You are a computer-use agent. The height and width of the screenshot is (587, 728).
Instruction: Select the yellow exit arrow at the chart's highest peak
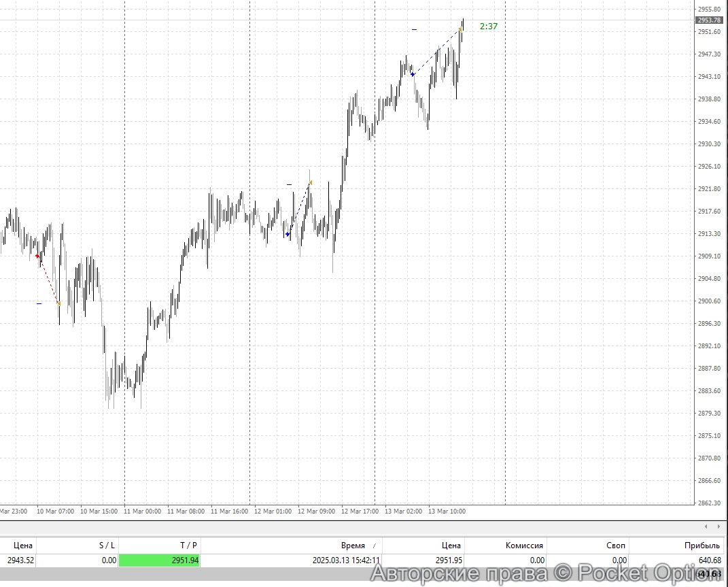pyautogui.click(x=461, y=29)
